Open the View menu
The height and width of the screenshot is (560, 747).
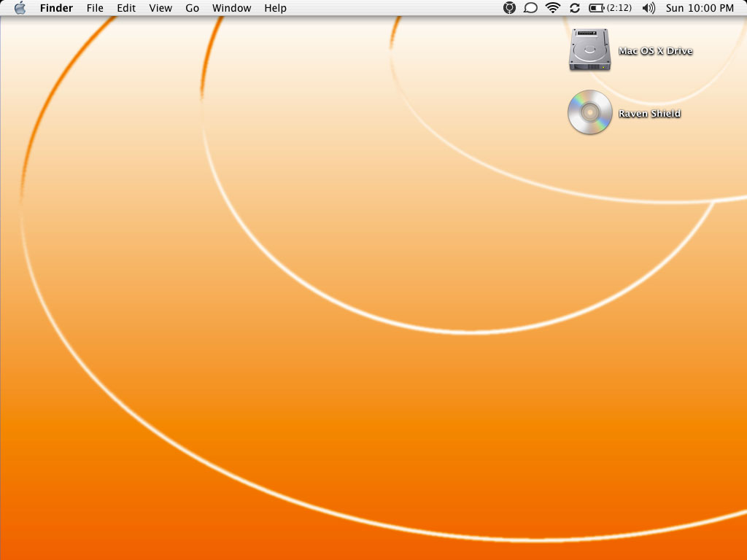pyautogui.click(x=160, y=8)
